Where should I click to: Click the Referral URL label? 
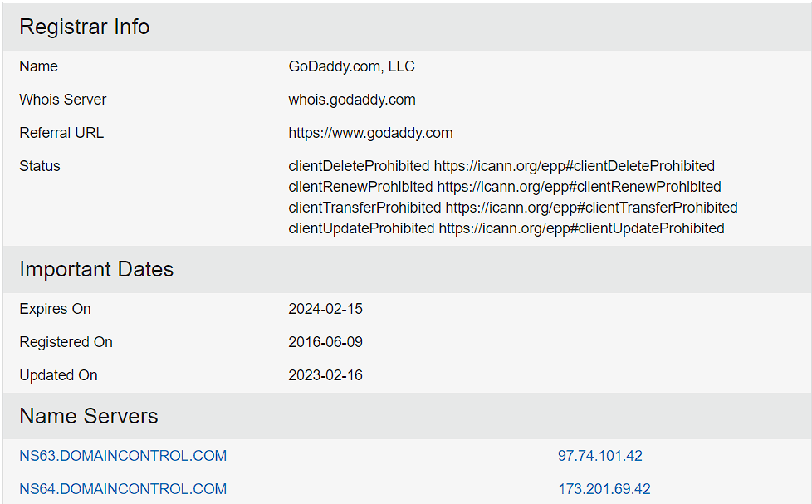[x=61, y=133]
